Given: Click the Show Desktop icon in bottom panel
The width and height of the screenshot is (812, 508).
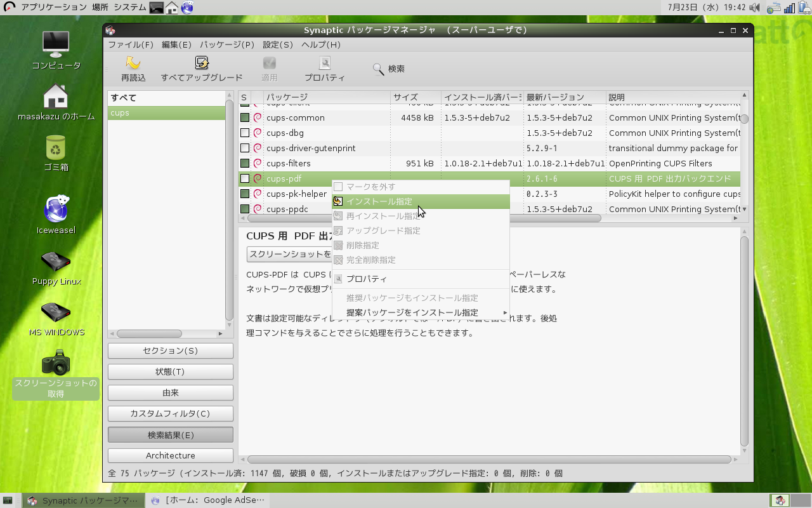Looking at the screenshot, I should tap(8, 500).
